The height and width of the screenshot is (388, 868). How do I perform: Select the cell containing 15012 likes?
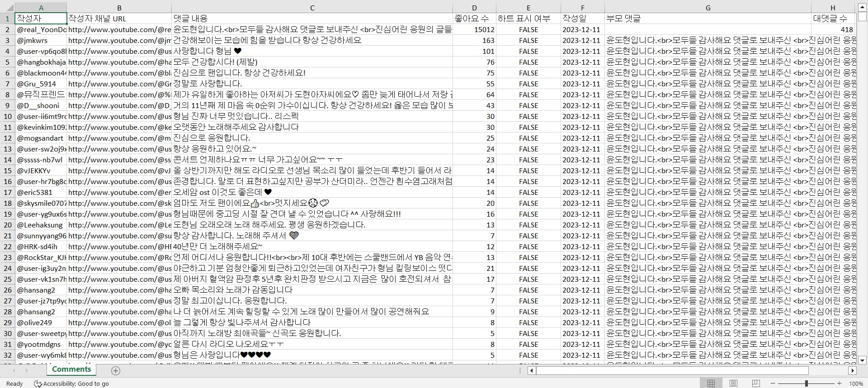click(x=474, y=29)
